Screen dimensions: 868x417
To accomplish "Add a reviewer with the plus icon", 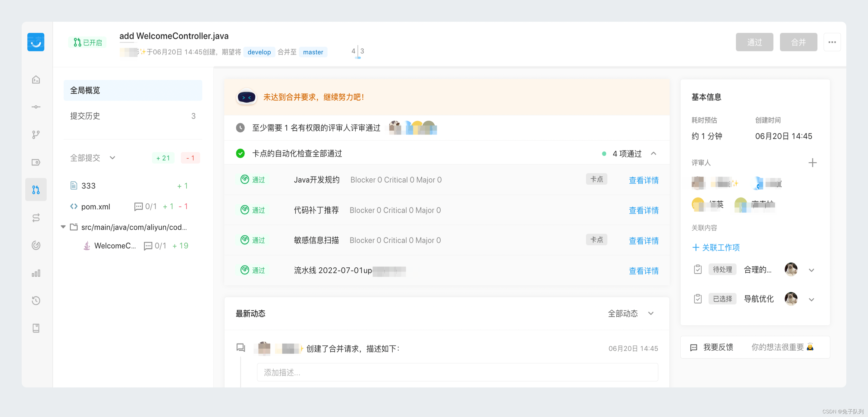I will click(x=813, y=163).
